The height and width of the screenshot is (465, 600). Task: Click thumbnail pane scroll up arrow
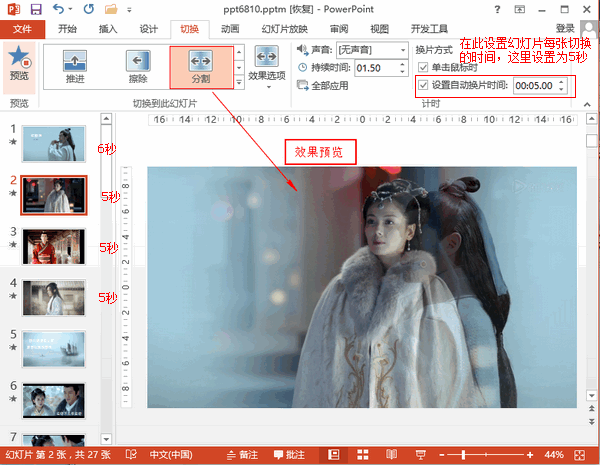[106, 119]
